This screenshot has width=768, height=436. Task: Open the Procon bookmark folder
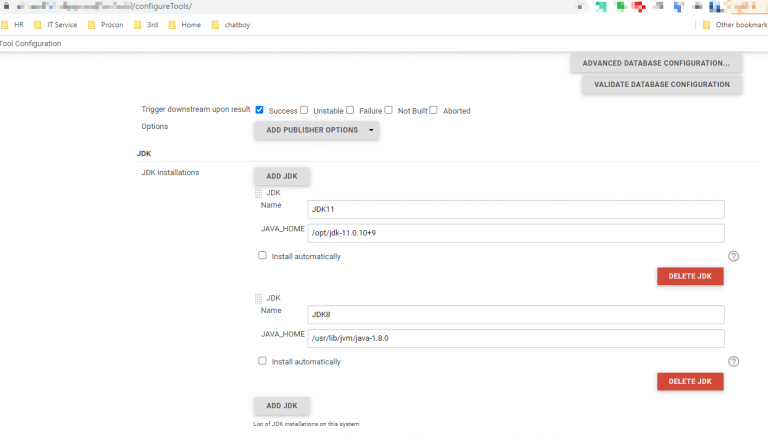click(105, 24)
